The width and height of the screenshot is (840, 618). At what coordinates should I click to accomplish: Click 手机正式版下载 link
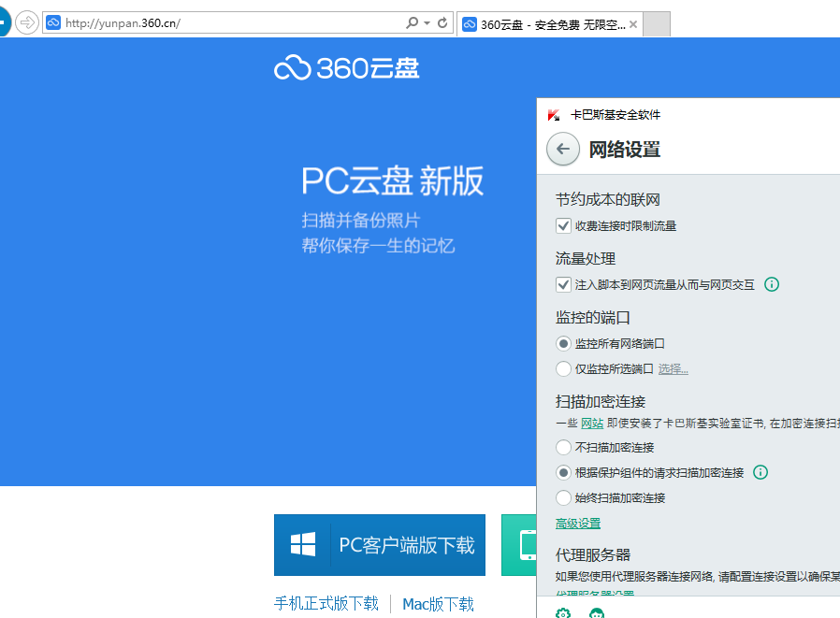326,604
